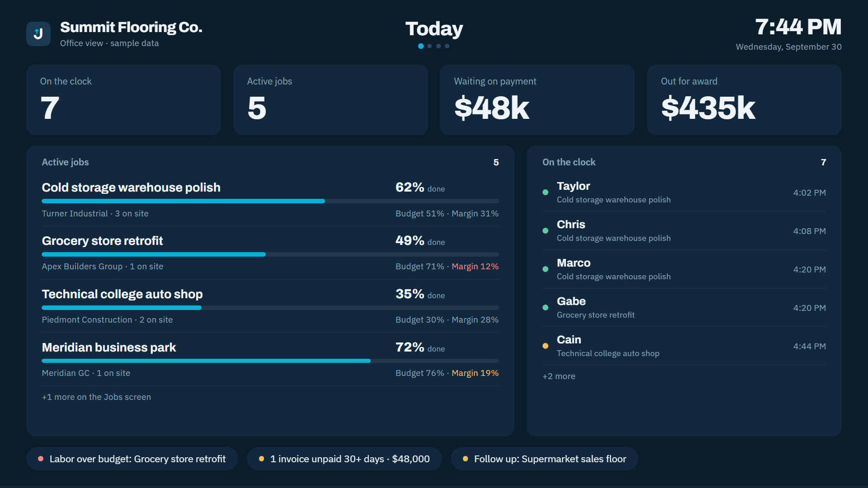Click the orange 'Margin 19%' value
The height and width of the screenshot is (488, 868).
[x=475, y=373]
